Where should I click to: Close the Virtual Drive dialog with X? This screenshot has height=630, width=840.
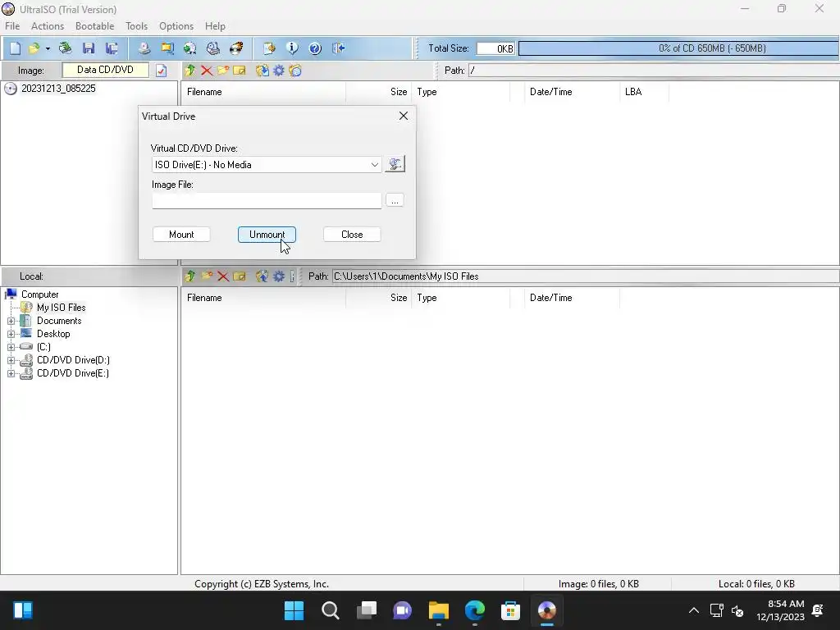click(404, 116)
